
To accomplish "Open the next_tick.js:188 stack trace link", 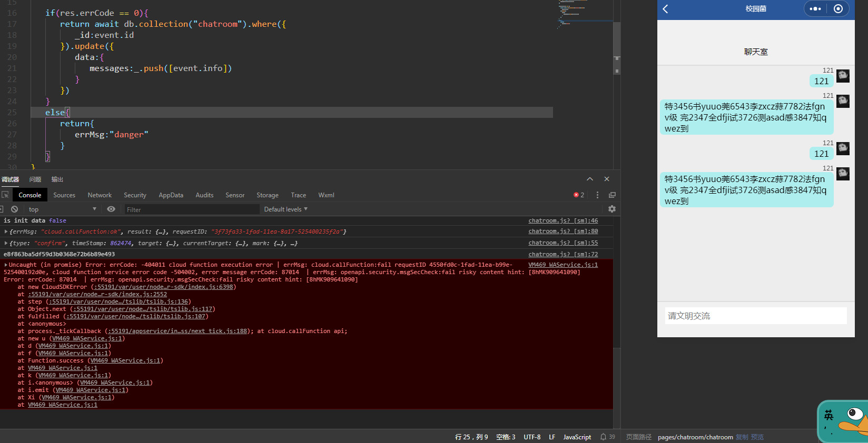I will tap(177, 331).
